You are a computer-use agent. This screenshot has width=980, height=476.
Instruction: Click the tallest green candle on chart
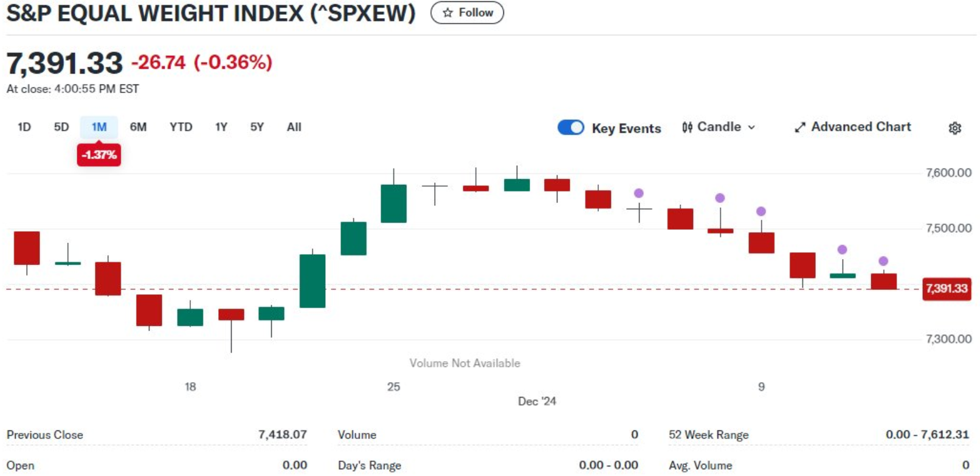pyautogui.click(x=312, y=281)
